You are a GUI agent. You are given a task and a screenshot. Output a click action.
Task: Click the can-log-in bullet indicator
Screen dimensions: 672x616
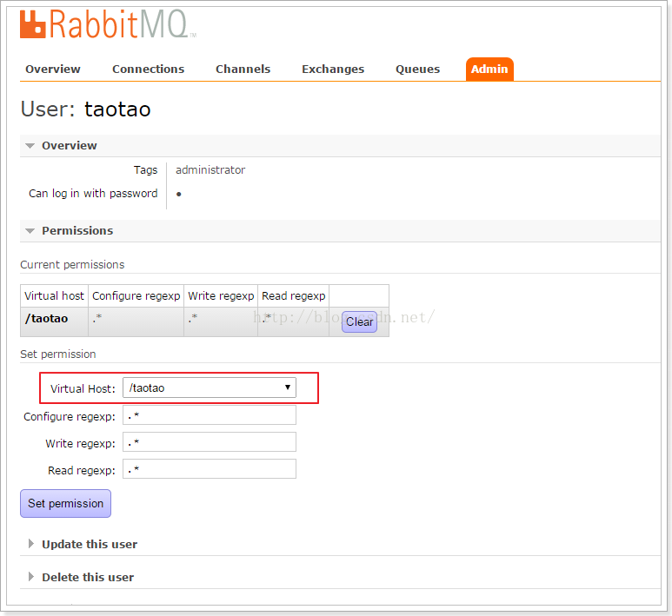(x=179, y=194)
